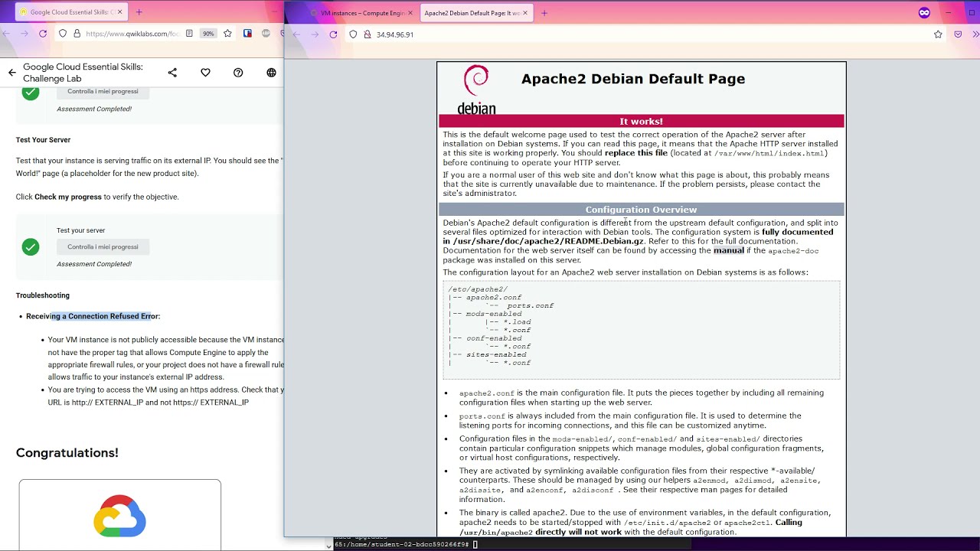Click the 'manual' link in Configuration Overview
980x551 pixels.
tap(729, 250)
